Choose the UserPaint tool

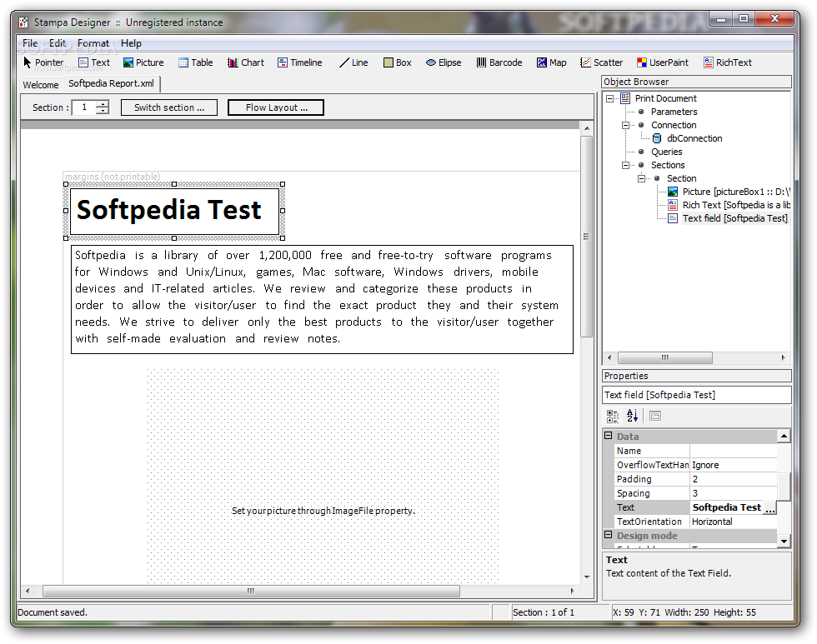(663, 62)
